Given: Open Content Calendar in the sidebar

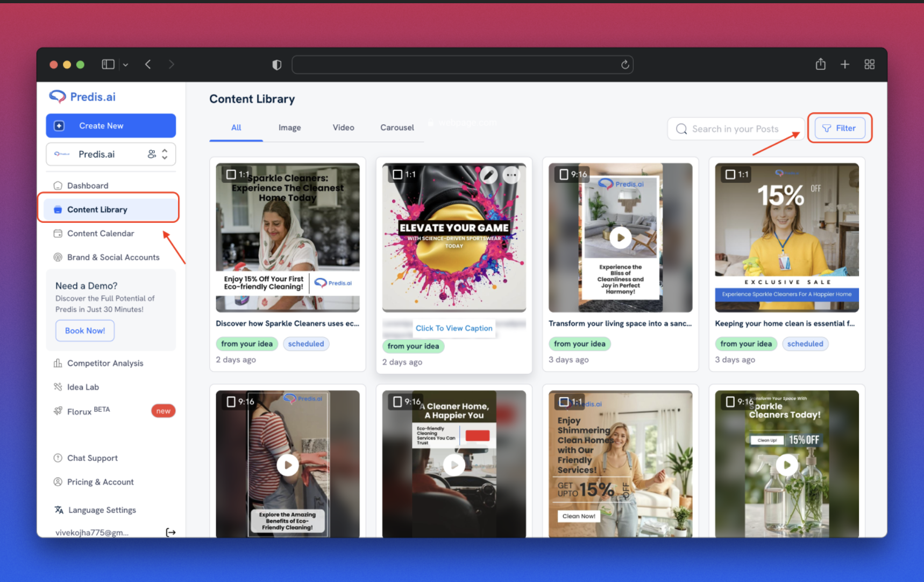Looking at the screenshot, I should click(101, 233).
